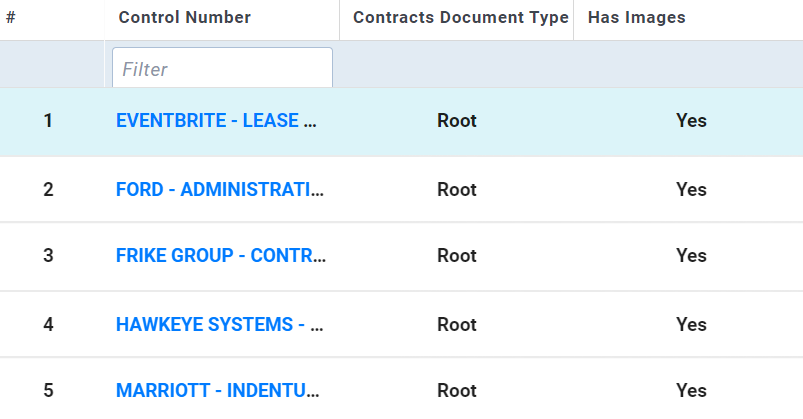The height and width of the screenshot is (419, 803).
Task: Open the MARRIOTT - INDENTU... document link
Action: click(x=218, y=391)
